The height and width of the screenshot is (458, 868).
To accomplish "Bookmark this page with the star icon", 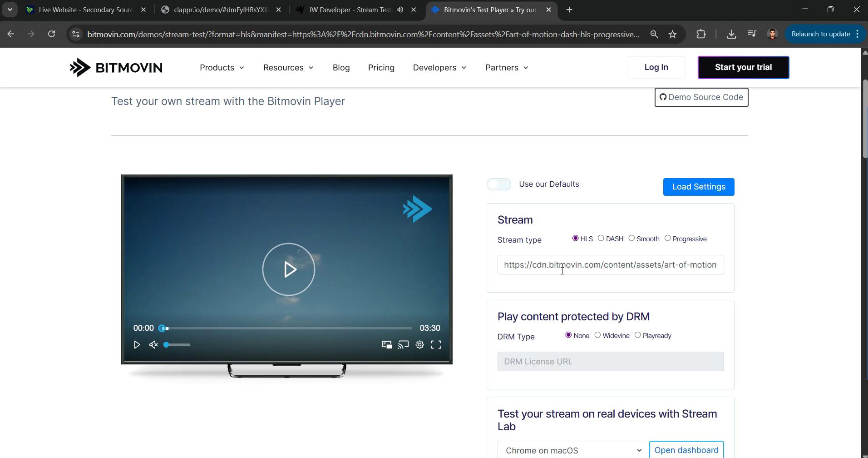I will point(673,34).
